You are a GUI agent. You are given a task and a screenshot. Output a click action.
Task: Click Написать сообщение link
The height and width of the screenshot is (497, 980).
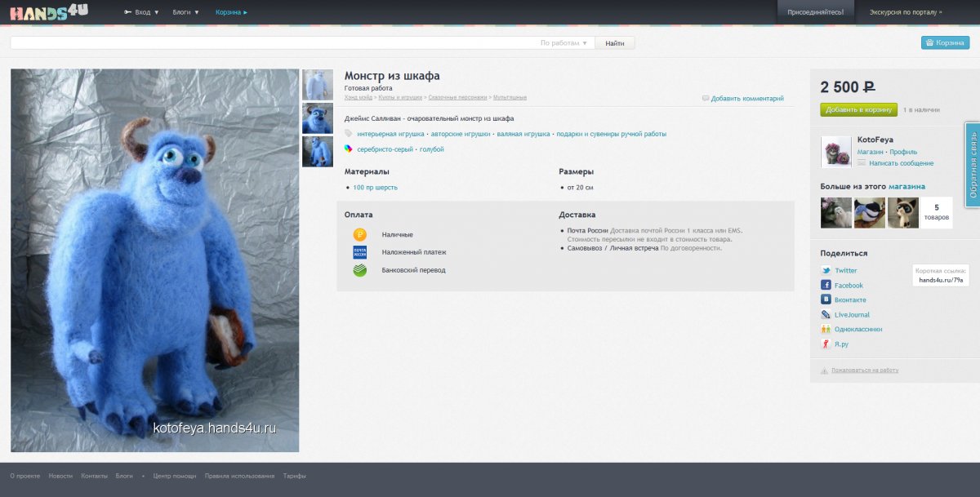pos(902,163)
